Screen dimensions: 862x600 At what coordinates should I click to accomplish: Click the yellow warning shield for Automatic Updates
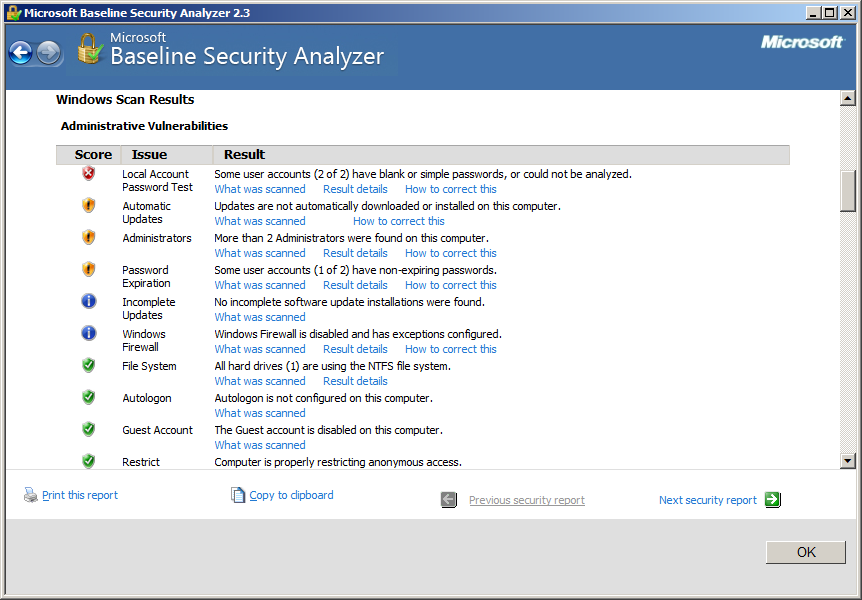(89, 206)
